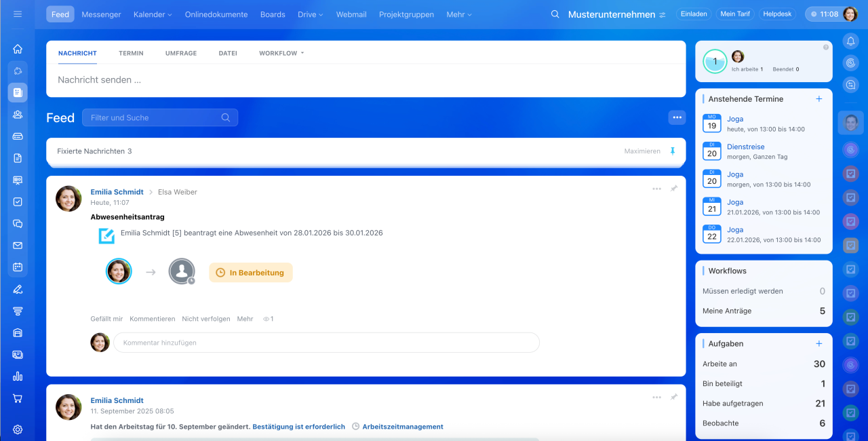The image size is (868, 441).
Task: Open the Dienstreise appointment link
Action: click(745, 147)
